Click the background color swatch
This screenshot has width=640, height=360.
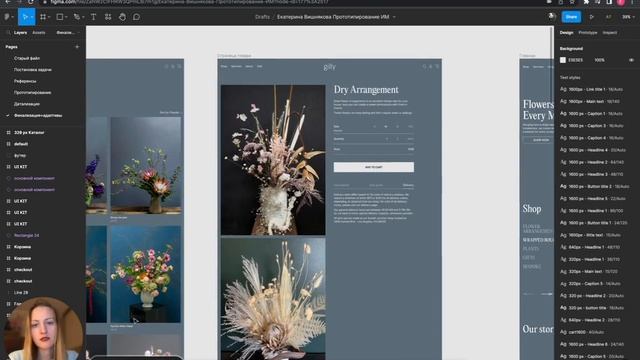tap(563, 60)
